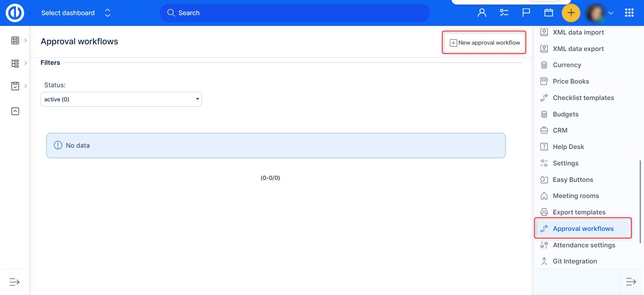Open the nine-dot apps grid menu
The height and width of the screenshot is (295, 644).
click(629, 13)
